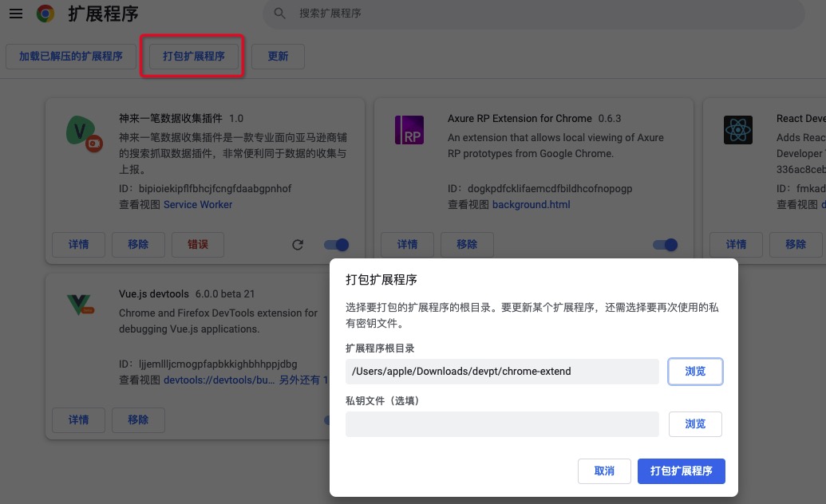Click the React Developer Tools icon
The image size is (826, 504).
click(x=738, y=130)
